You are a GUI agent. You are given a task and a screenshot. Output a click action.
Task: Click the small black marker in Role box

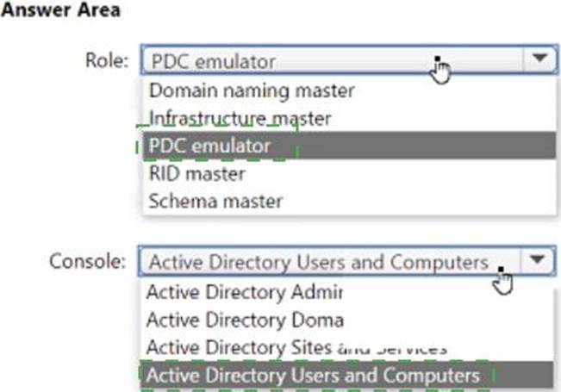point(437,60)
